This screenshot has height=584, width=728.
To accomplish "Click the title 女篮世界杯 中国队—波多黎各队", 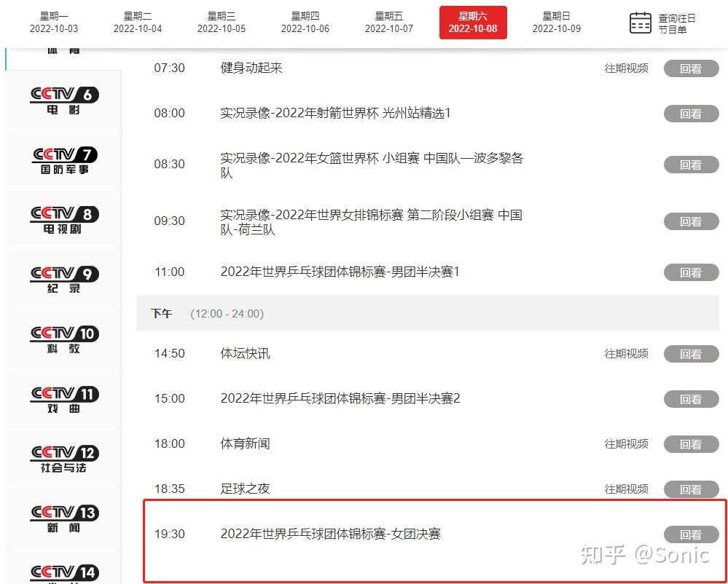I will click(372, 165).
